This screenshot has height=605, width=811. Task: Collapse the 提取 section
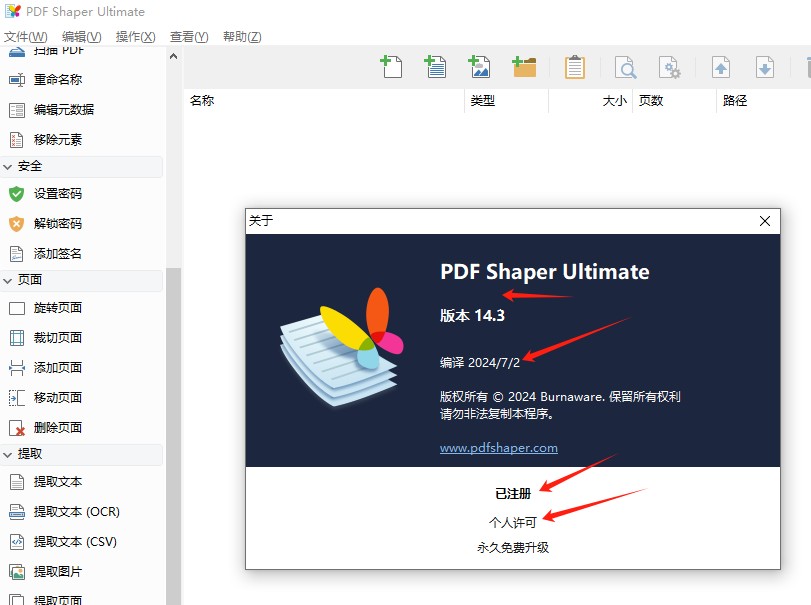click(x=9, y=454)
